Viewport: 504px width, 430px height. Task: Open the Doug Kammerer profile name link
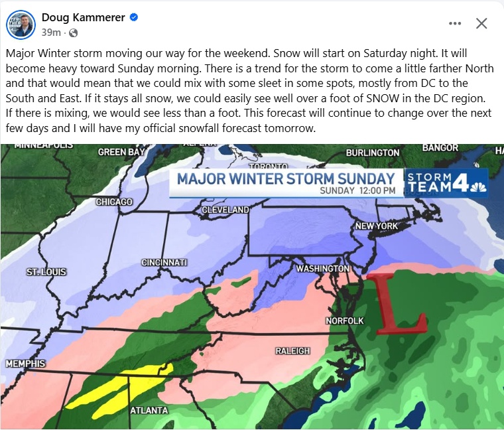click(83, 18)
